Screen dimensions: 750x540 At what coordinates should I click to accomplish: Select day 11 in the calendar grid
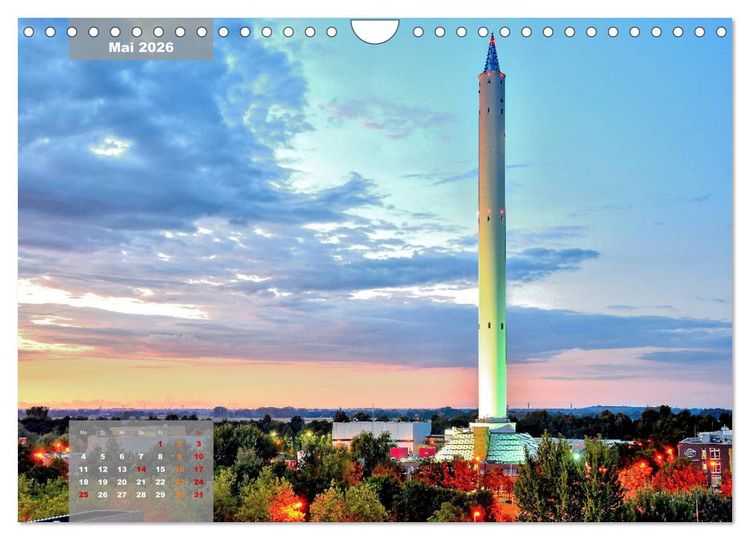(x=83, y=470)
